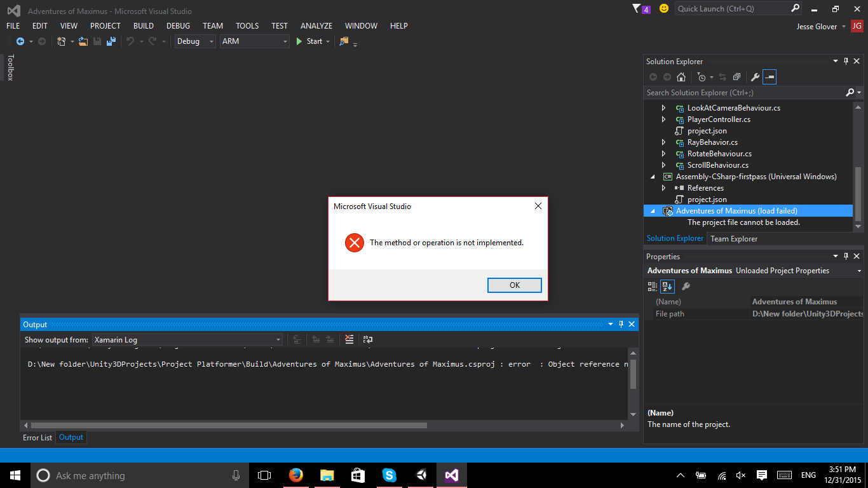The width and height of the screenshot is (868, 488).
Task: Switch to the Solution Explorer tab
Action: (x=675, y=239)
